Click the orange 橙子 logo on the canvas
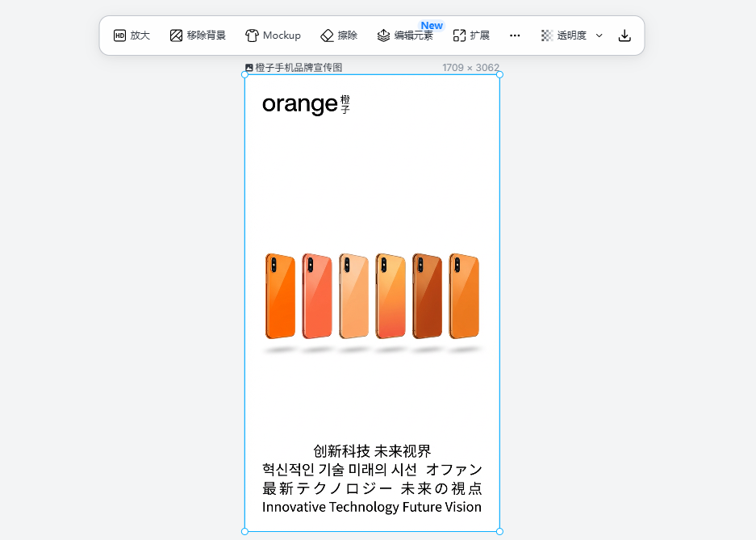 click(306, 104)
